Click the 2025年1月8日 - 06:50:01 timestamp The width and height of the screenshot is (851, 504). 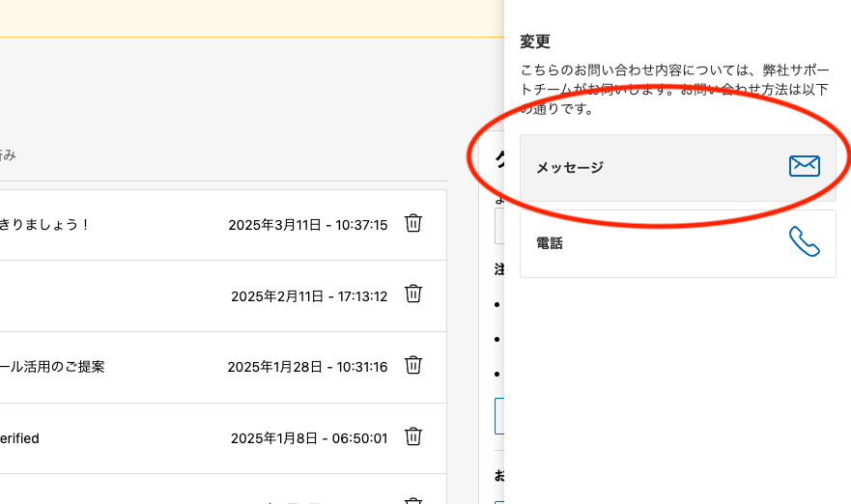[308, 438]
